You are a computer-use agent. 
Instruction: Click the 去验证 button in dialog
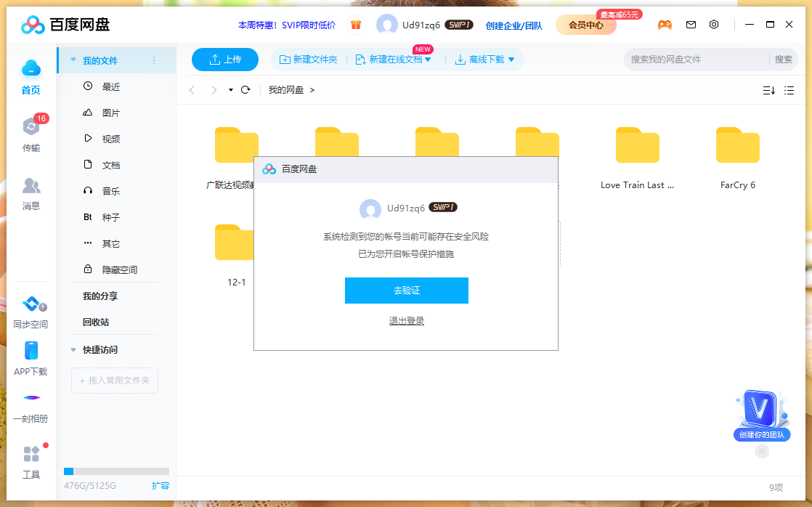(407, 291)
